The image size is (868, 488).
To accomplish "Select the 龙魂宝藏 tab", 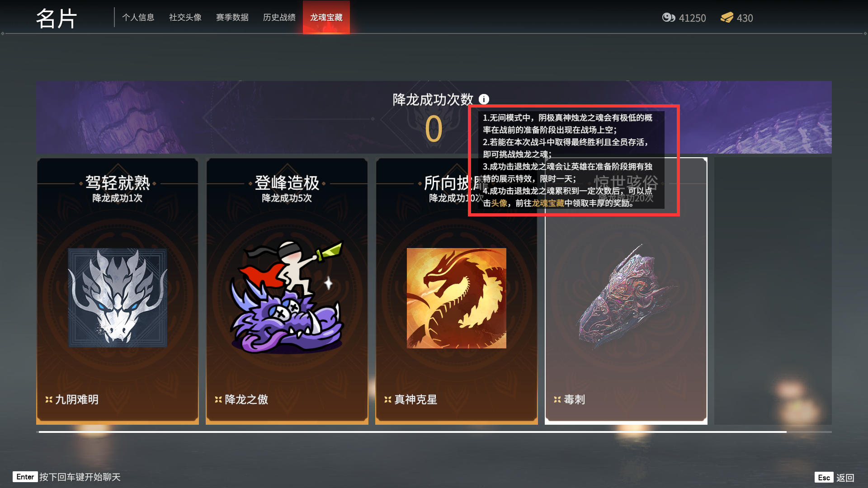I will pyautogui.click(x=326, y=17).
